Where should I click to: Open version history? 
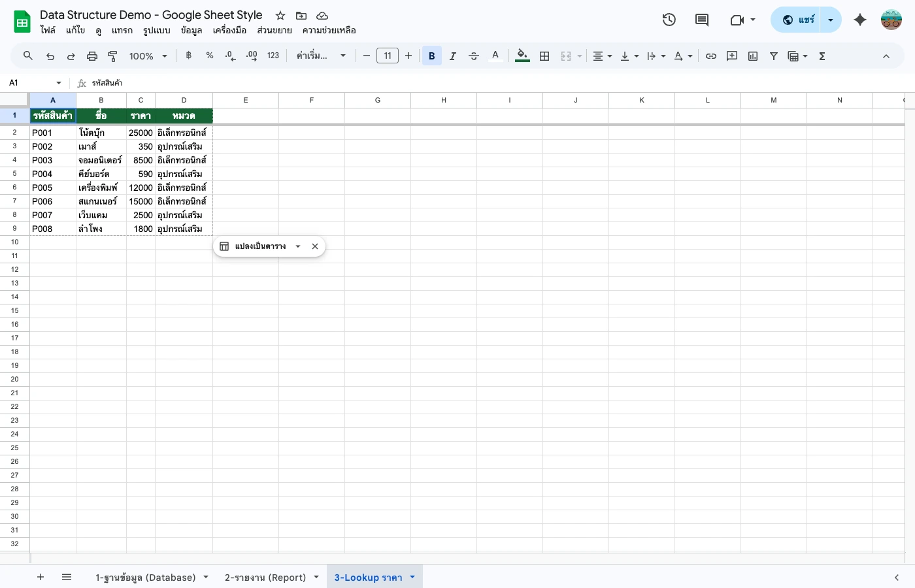669,20
